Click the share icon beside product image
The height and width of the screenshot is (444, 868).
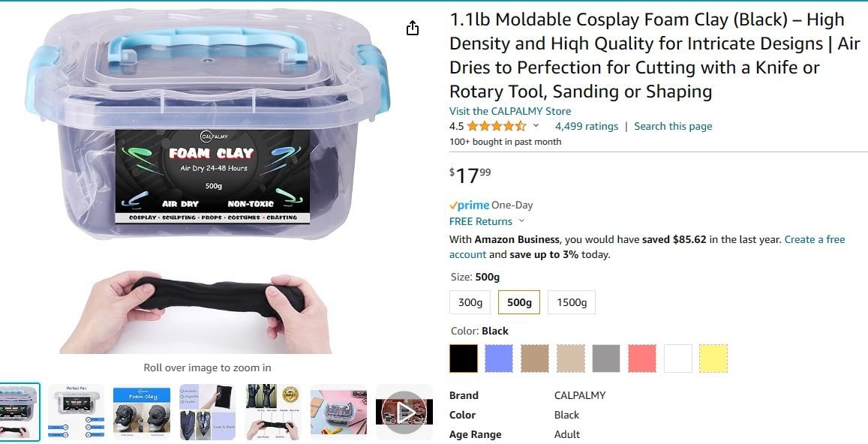point(413,28)
